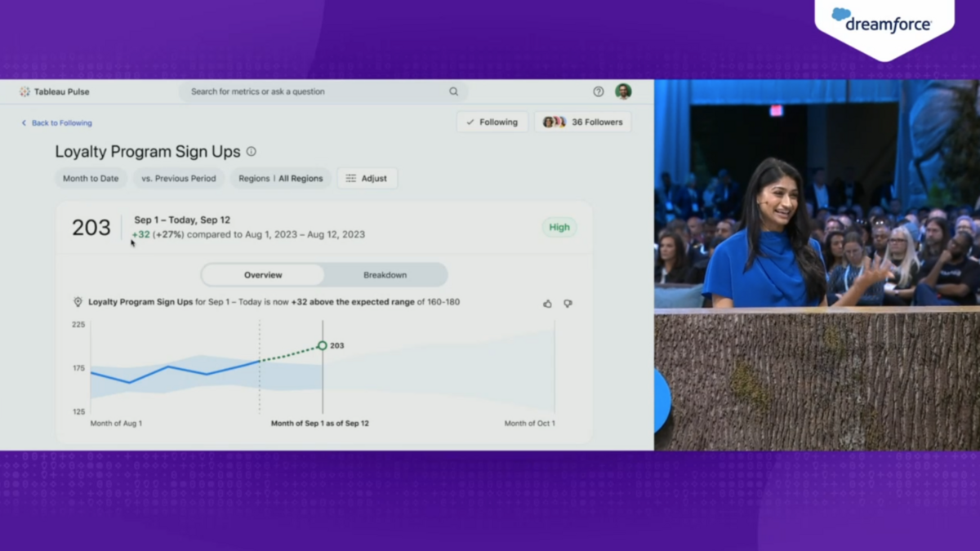Open the 36 Followers list
The height and width of the screenshot is (551, 980).
[583, 122]
